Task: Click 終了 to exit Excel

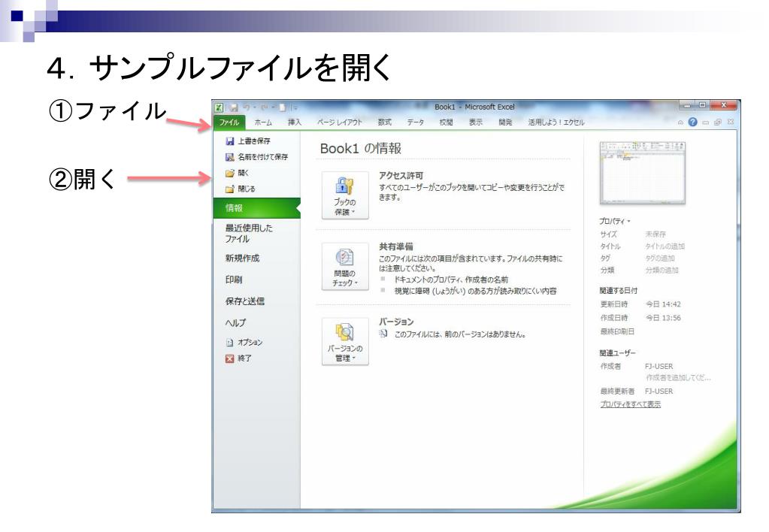Action: [x=238, y=358]
